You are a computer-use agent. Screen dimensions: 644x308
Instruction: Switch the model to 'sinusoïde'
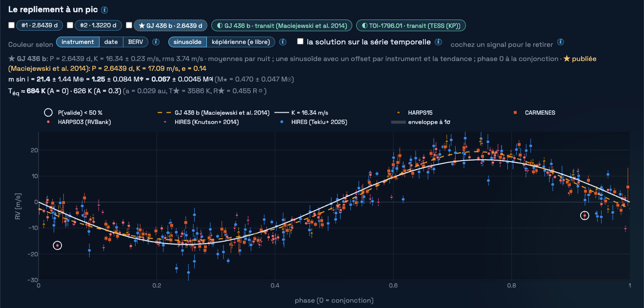click(187, 42)
